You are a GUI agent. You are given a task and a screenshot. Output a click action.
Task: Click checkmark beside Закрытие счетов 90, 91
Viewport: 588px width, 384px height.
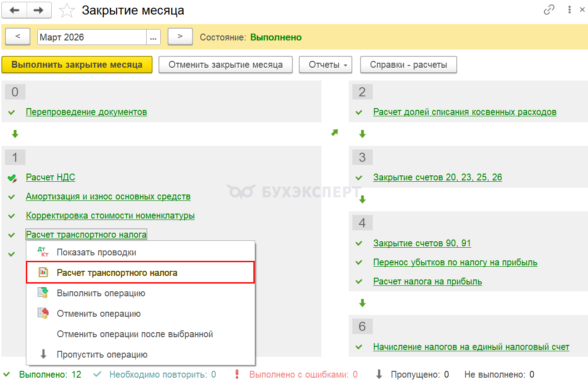359,244
